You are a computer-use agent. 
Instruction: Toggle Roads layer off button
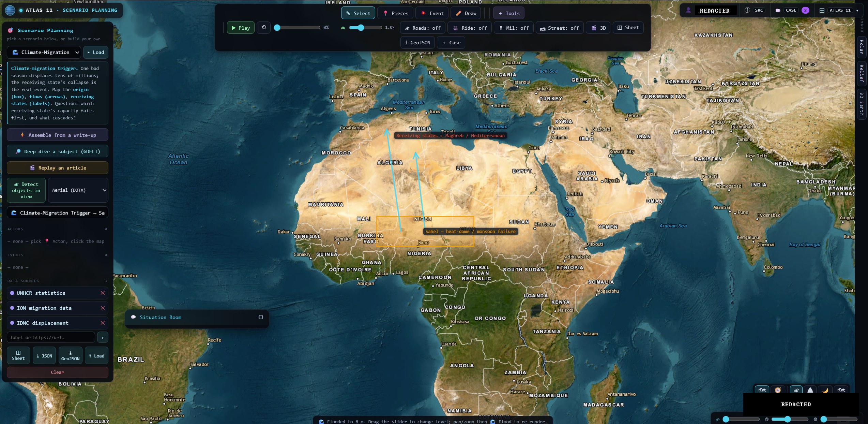point(423,28)
